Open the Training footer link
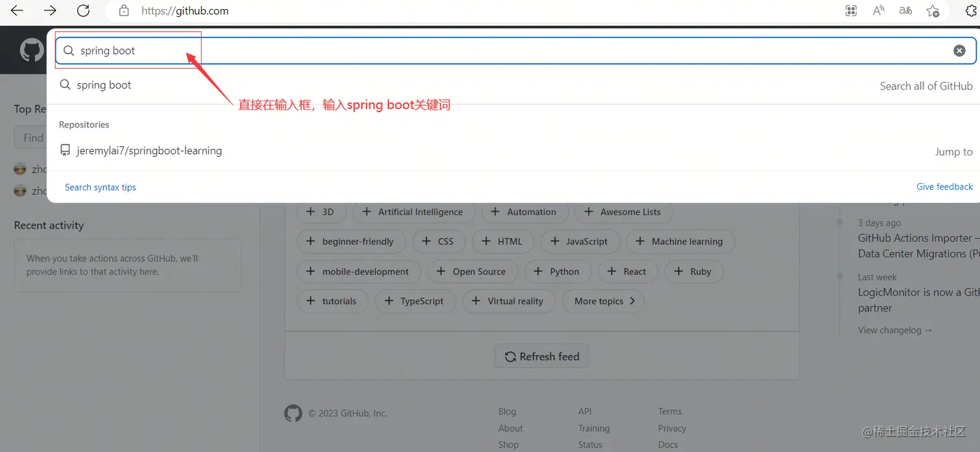Viewport: 980px width, 452px height. tap(594, 428)
